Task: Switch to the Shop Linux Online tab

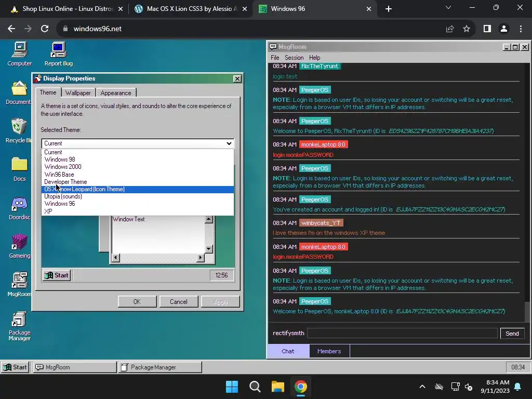Action: (x=66, y=9)
